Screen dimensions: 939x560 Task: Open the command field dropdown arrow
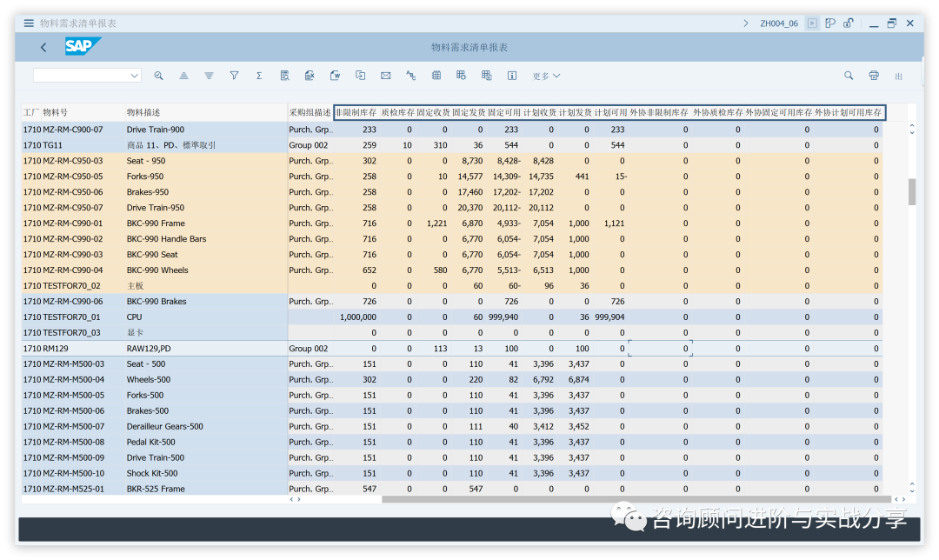pyautogui.click(x=135, y=76)
